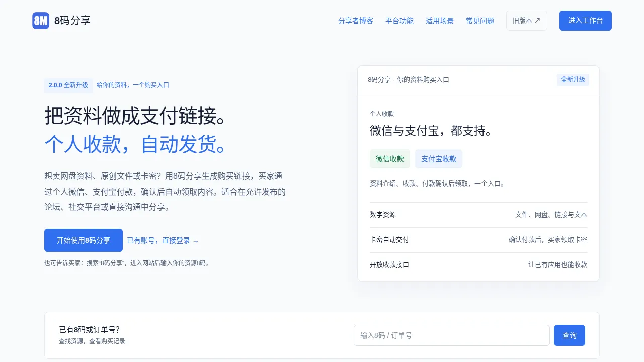Click the 8M logo icon
Screen dimensions: 644x362
pos(41,21)
